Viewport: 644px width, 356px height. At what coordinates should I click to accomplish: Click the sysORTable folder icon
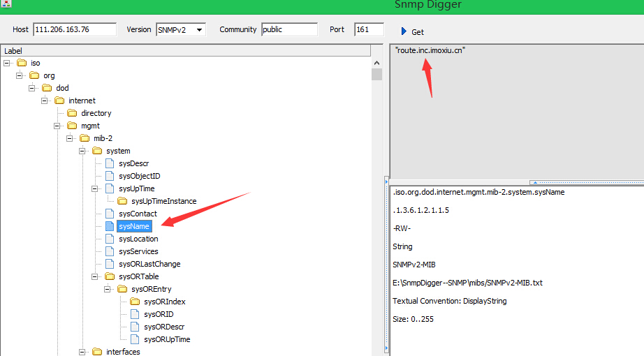tap(110, 276)
